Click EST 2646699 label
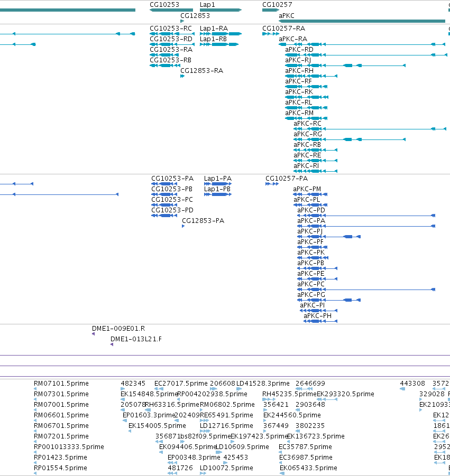 (310, 384)
